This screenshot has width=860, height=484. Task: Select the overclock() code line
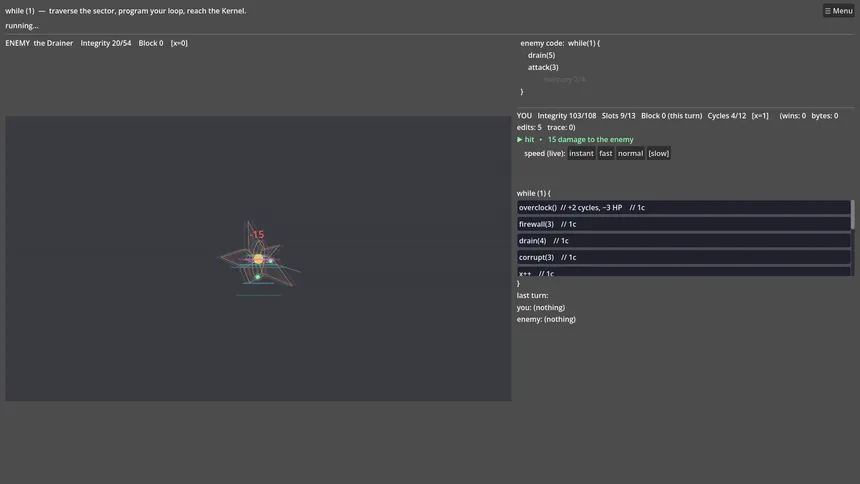point(683,207)
